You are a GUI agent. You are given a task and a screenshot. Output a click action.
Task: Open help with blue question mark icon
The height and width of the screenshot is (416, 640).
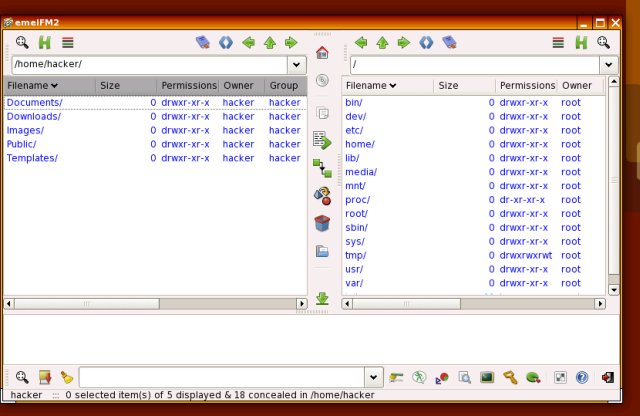(x=582, y=378)
